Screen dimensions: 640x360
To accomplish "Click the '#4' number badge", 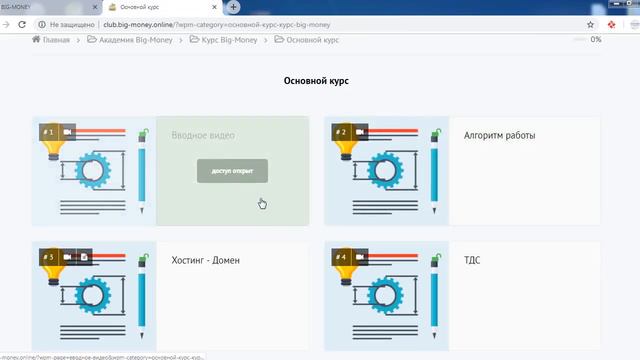I will click(x=341, y=257).
